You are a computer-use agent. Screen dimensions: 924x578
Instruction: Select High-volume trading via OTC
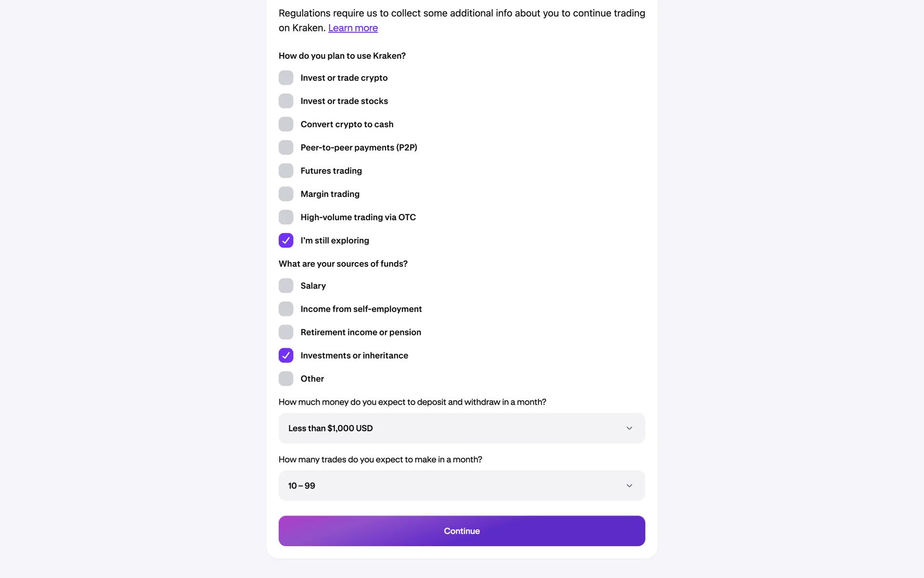click(x=286, y=217)
